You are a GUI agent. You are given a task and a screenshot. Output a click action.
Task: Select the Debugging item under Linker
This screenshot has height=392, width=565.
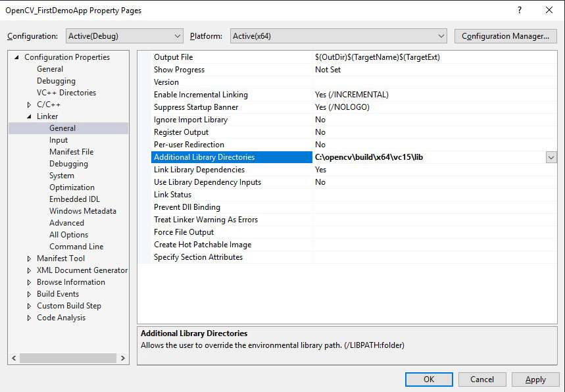(68, 164)
